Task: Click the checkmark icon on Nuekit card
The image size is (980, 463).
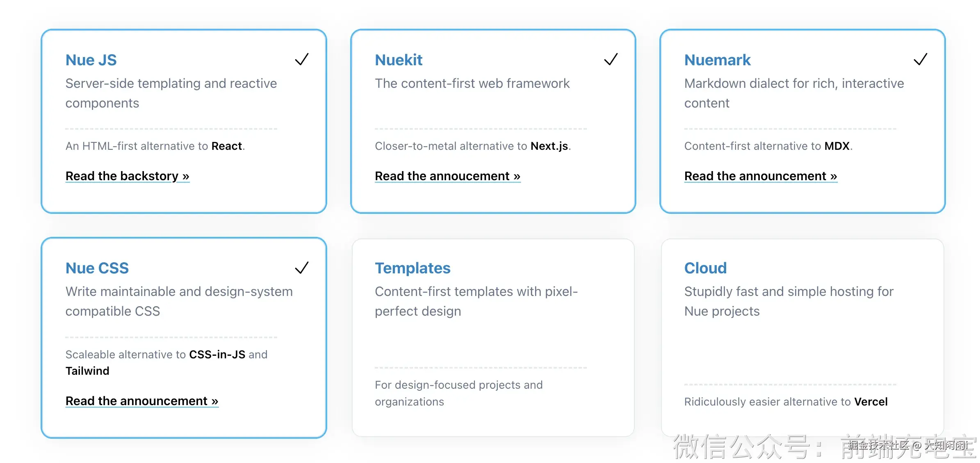Action: point(611,60)
